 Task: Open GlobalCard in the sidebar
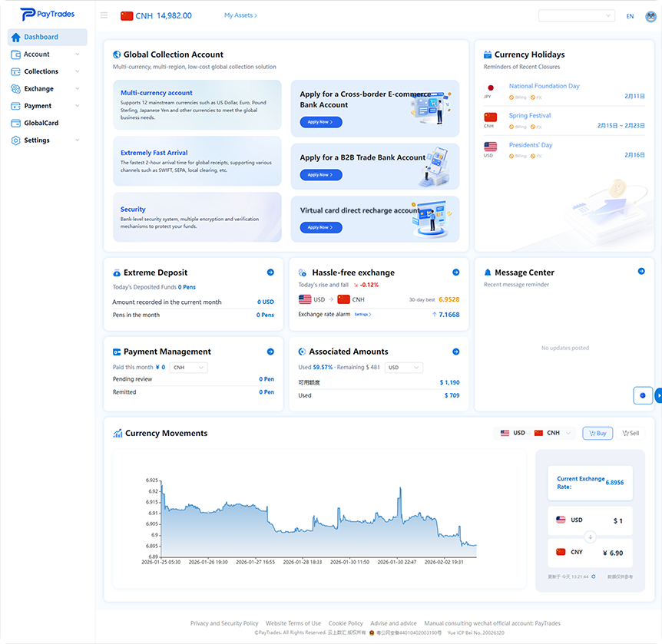pos(41,123)
